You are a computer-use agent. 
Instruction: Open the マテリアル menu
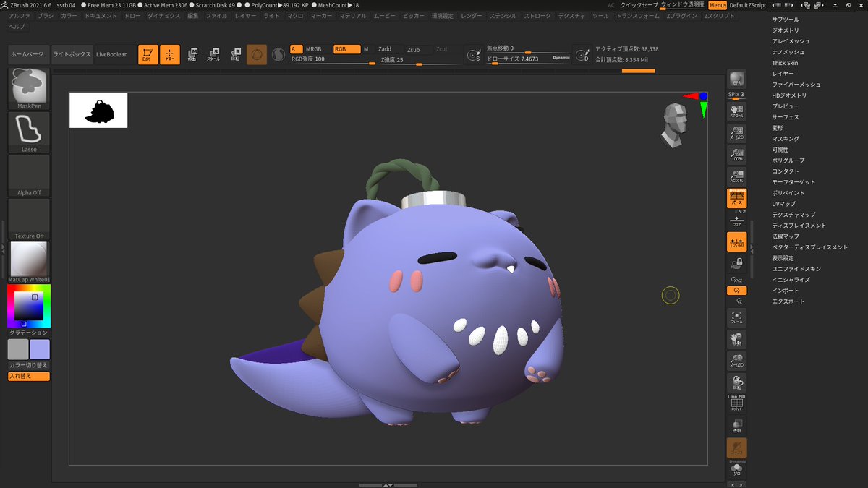(x=352, y=15)
